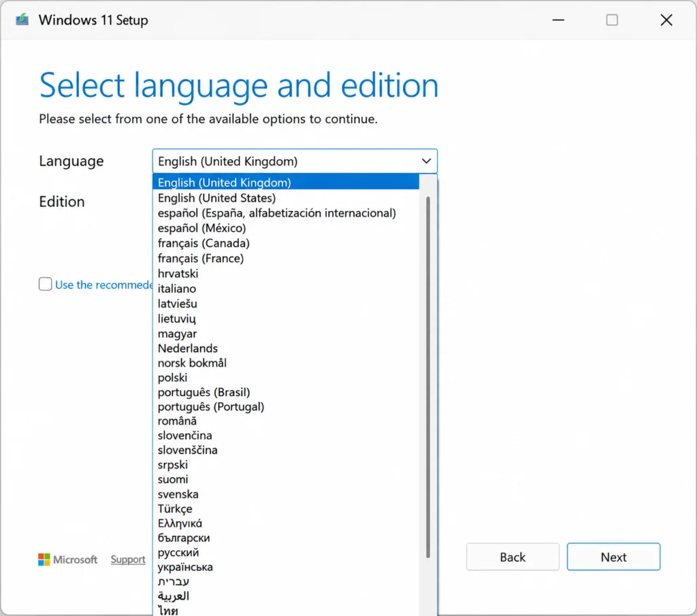
Task: Pick polski language
Action: 286,377
